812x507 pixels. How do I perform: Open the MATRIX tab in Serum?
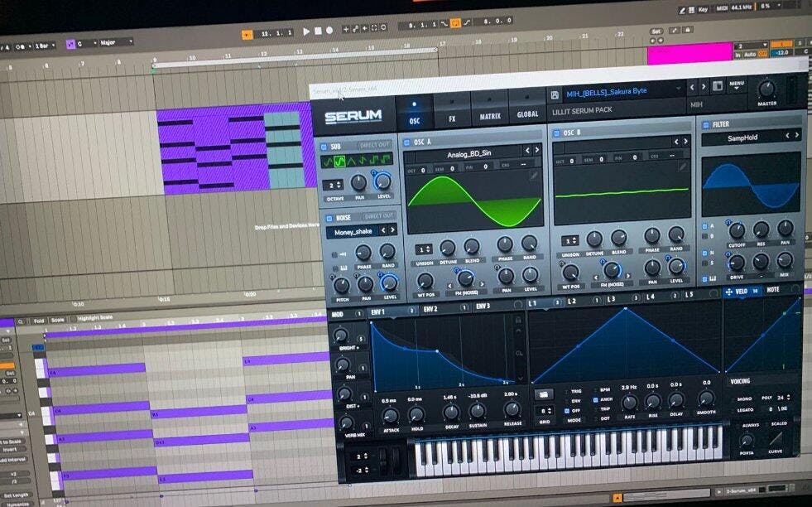pyautogui.click(x=490, y=117)
